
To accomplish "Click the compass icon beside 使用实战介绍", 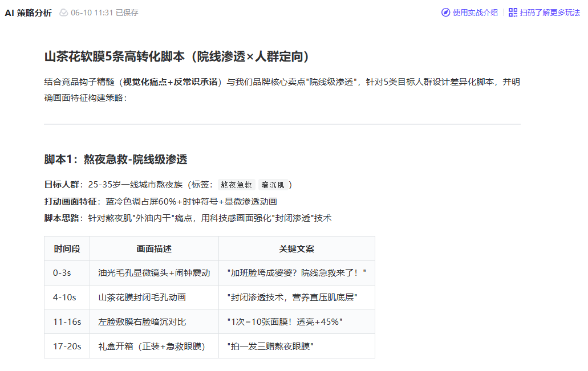I will (445, 13).
